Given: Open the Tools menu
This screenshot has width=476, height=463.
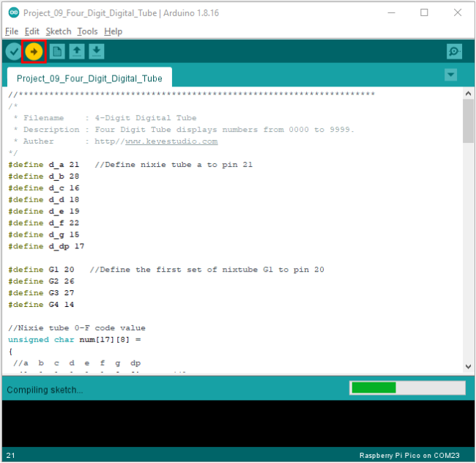Looking at the screenshot, I should click(x=87, y=32).
